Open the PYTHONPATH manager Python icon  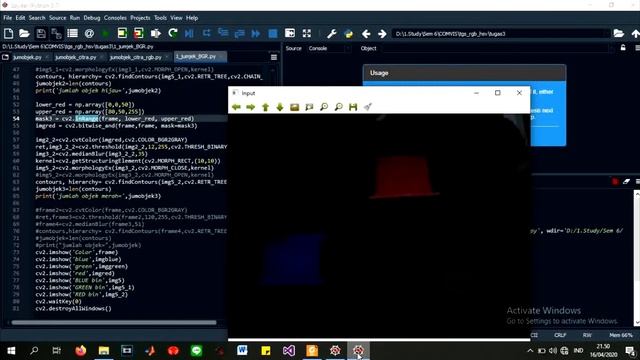tap(349, 33)
